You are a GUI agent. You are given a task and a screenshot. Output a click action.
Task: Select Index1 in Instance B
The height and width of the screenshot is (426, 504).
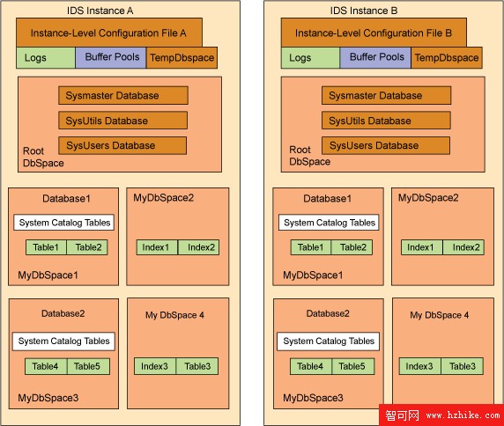[422, 247]
